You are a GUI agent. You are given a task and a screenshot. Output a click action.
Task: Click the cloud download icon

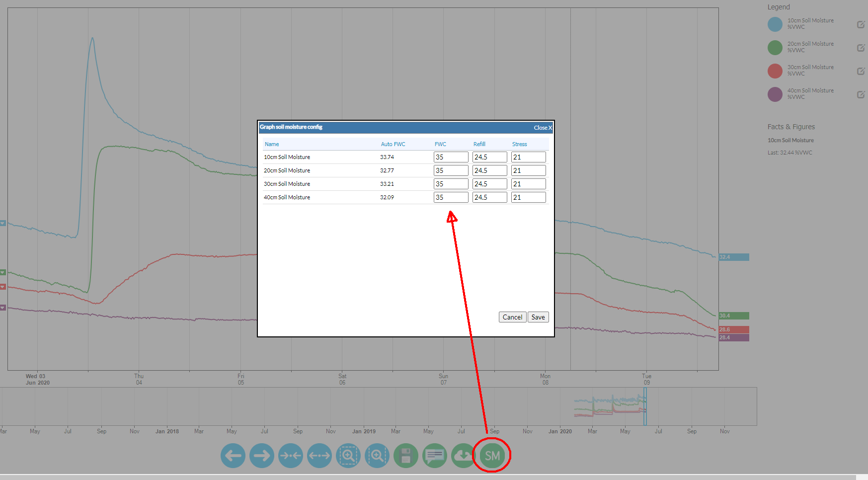(463, 456)
